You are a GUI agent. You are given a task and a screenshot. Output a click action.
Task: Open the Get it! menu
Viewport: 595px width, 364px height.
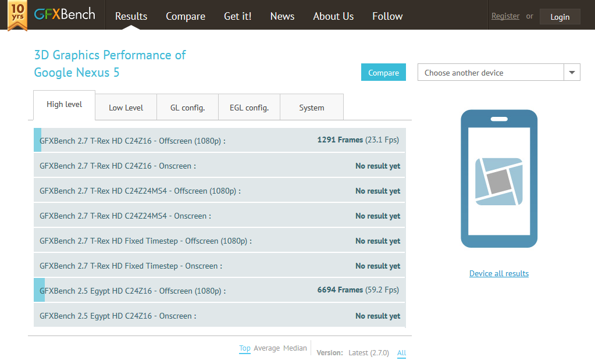click(x=237, y=16)
